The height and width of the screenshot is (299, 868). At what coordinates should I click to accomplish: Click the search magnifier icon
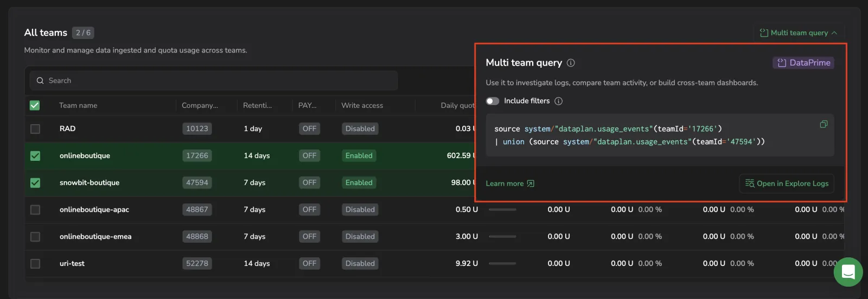(40, 81)
